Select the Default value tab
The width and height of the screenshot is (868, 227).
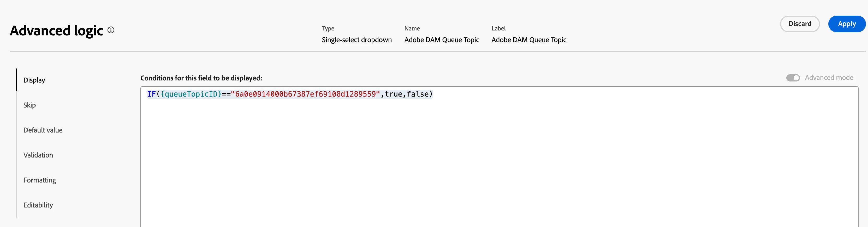coord(43,130)
